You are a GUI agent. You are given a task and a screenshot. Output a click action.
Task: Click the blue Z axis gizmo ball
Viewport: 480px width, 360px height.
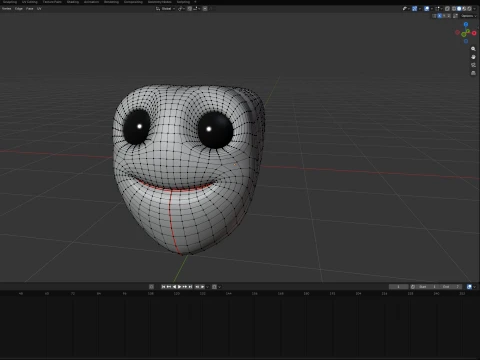click(466, 25)
